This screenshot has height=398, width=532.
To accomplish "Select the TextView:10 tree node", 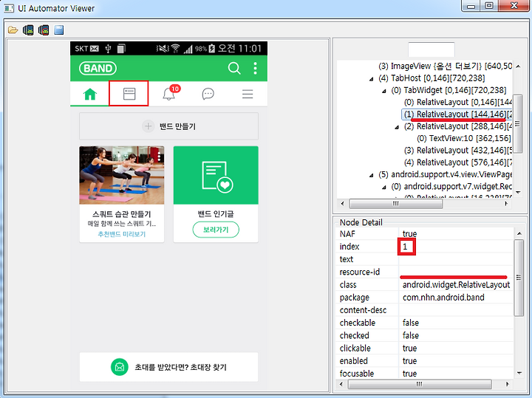I will point(463,138).
